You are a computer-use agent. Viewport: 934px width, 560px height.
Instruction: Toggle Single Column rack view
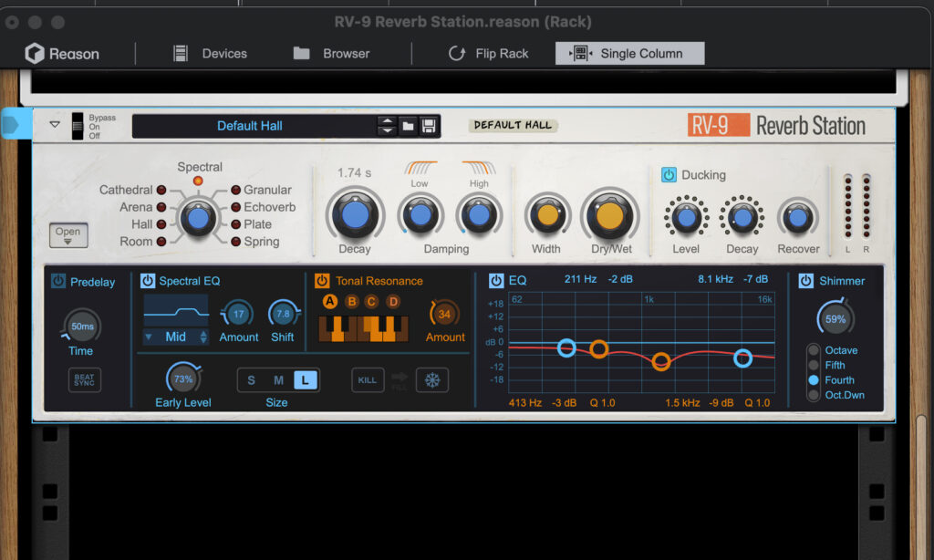(629, 54)
